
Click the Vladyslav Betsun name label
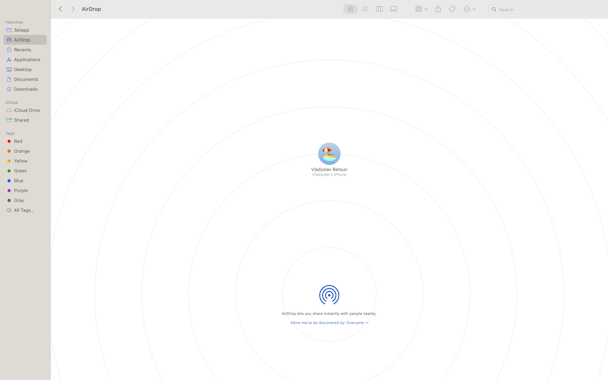click(x=329, y=169)
